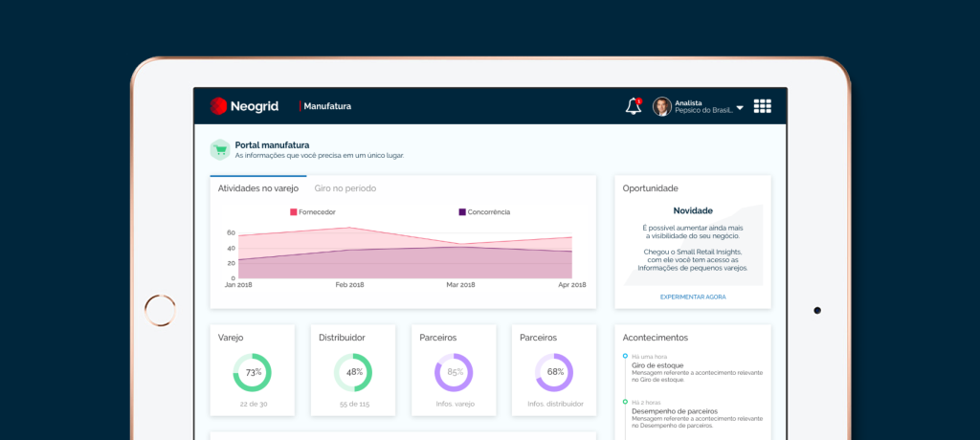Open the Desempenho de parceiros event

(x=675, y=411)
